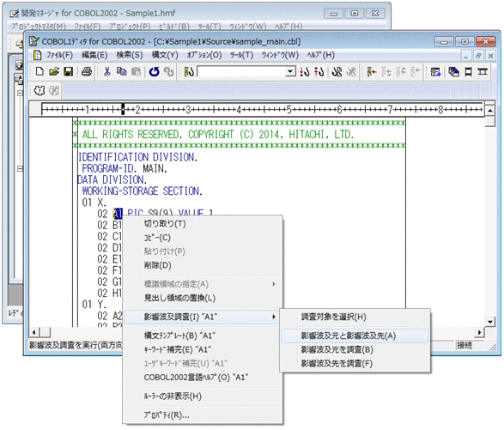This screenshot has height=430, width=504.
Task: Undo with the blue circular arrow icon
Action: (x=155, y=71)
